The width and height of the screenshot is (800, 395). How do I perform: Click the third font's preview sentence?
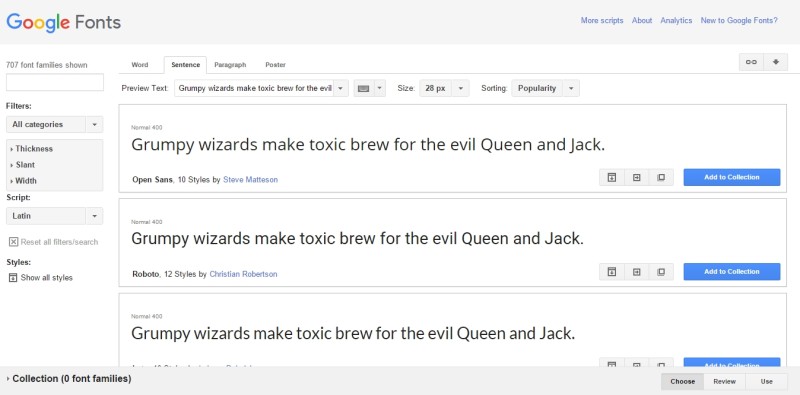point(353,334)
